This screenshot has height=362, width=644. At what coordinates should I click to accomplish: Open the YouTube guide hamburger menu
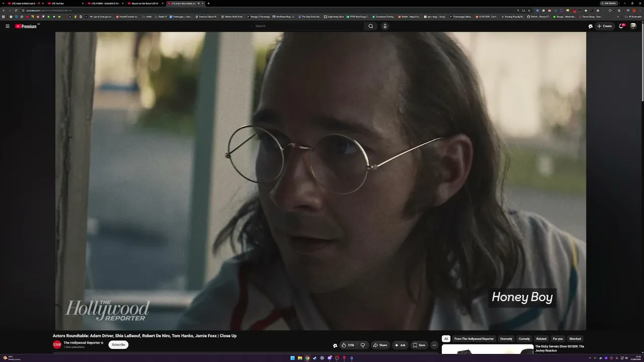8,26
